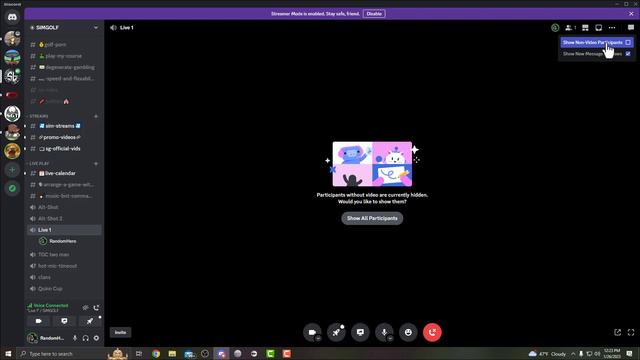Screen dimensions: 640x360
Task: Open user avatar in bottom user panel
Action: (x=32, y=338)
